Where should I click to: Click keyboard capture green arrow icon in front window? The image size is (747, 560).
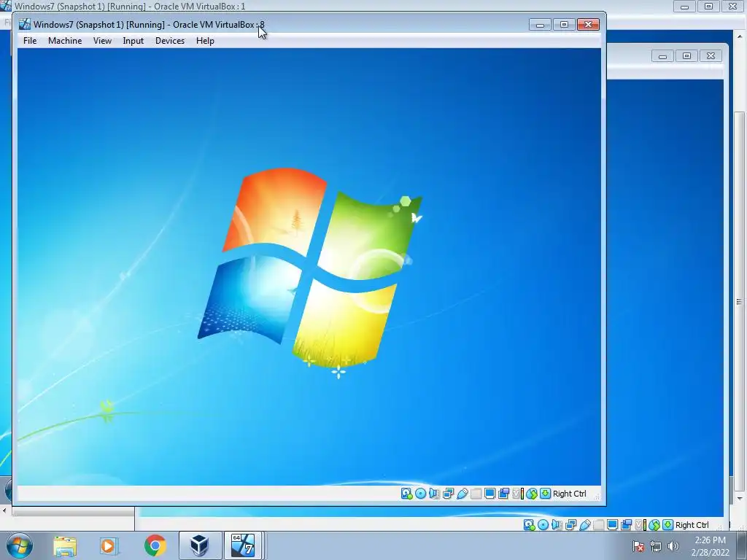[x=545, y=494]
